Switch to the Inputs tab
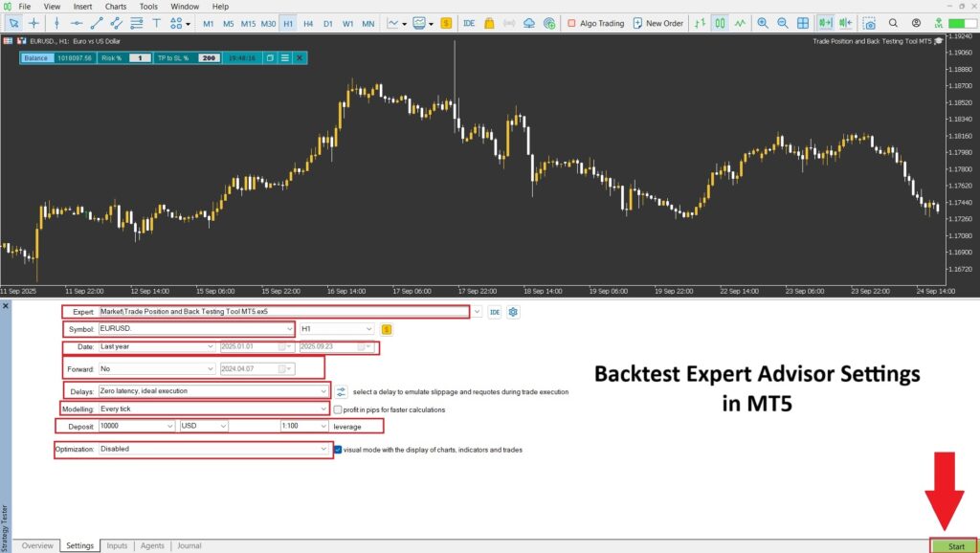 tap(117, 545)
